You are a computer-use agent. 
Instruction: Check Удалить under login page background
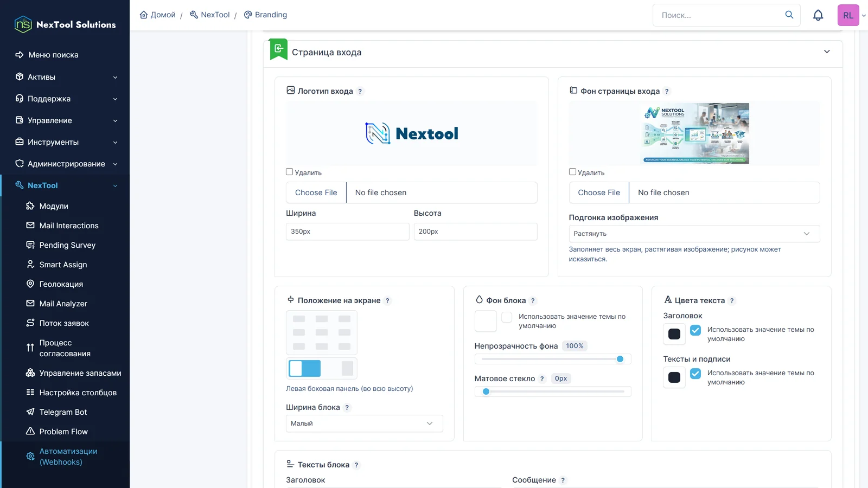click(572, 172)
